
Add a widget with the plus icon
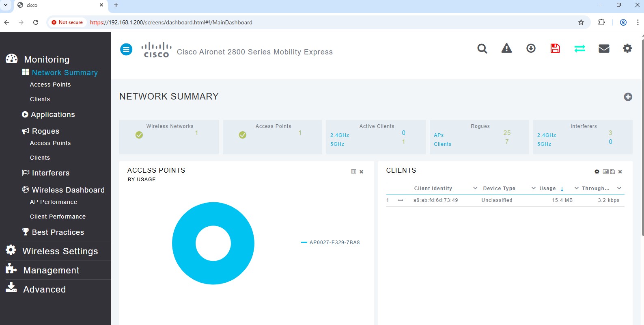pyautogui.click(x=628, y=97)
